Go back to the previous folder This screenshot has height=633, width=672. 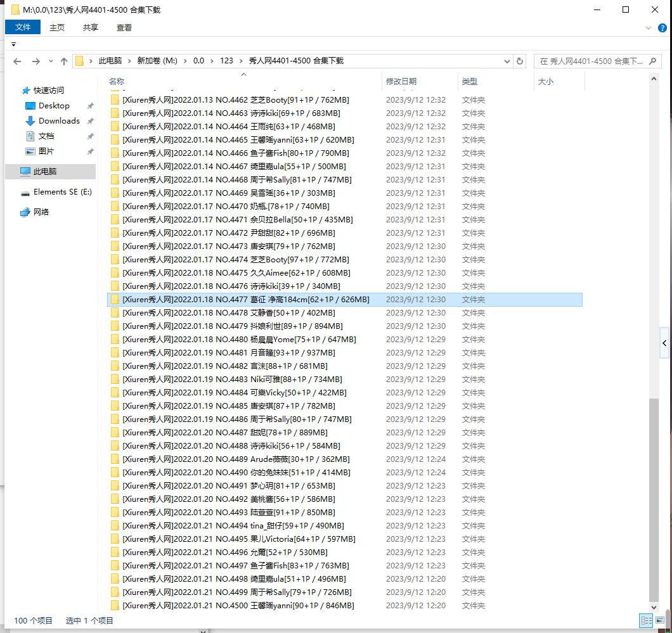pos(17,61)
